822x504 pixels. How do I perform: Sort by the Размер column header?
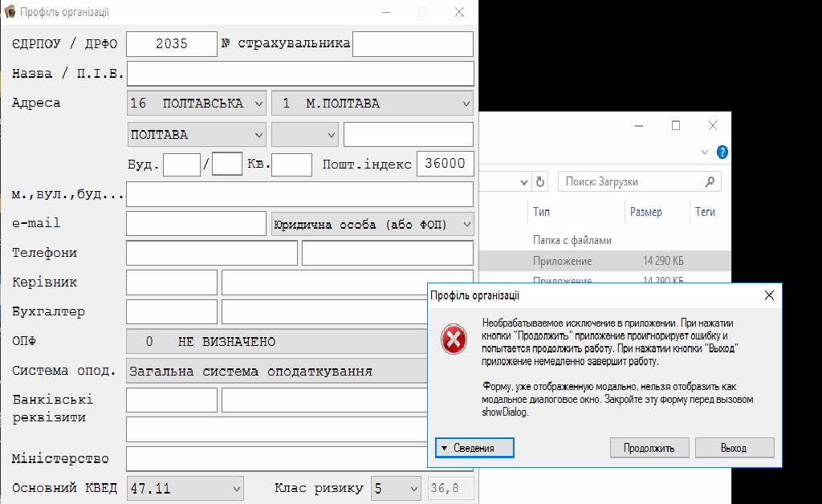(646, 212)
